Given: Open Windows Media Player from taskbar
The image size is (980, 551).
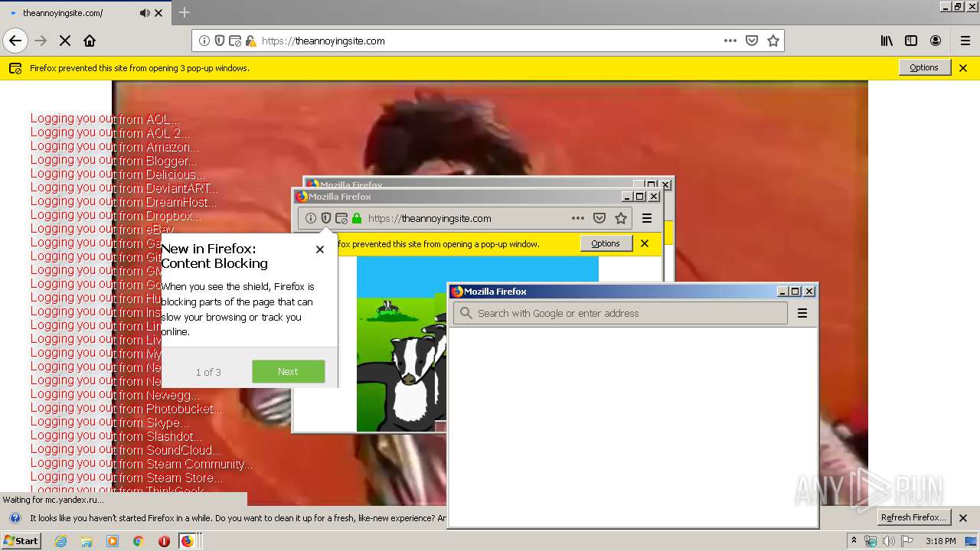Looking at the screenshot, I should point(113,541).
